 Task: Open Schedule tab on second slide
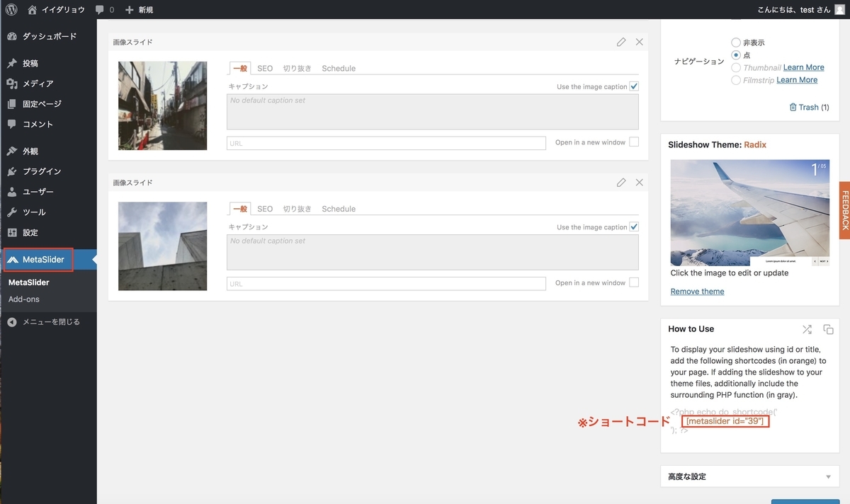pos(339,209)
